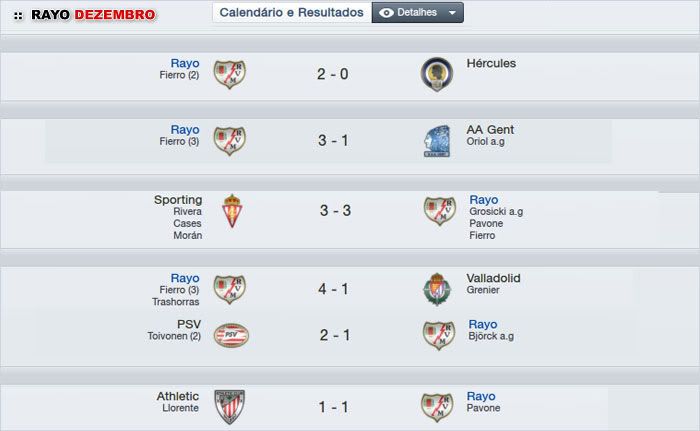The height and width of the screenshot is (431, 700).
Task: Open the Calendário e Resultados tab
Action: (291, 13)
